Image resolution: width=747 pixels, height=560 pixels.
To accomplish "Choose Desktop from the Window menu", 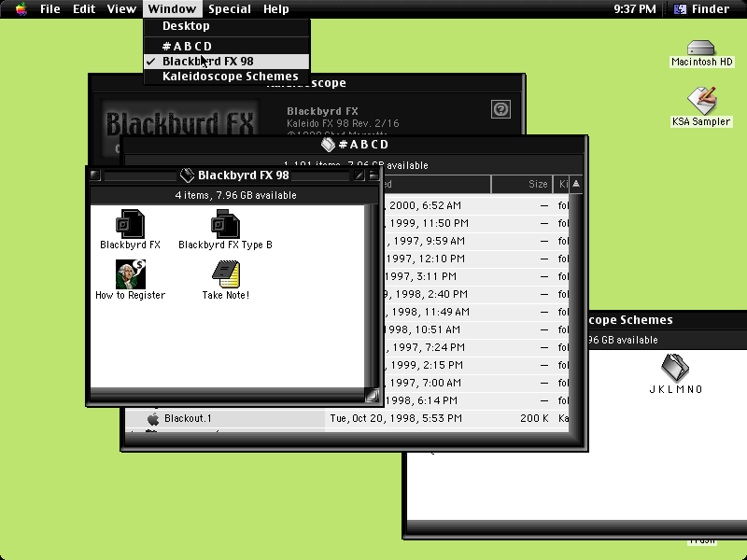I will tap(227, 26).
